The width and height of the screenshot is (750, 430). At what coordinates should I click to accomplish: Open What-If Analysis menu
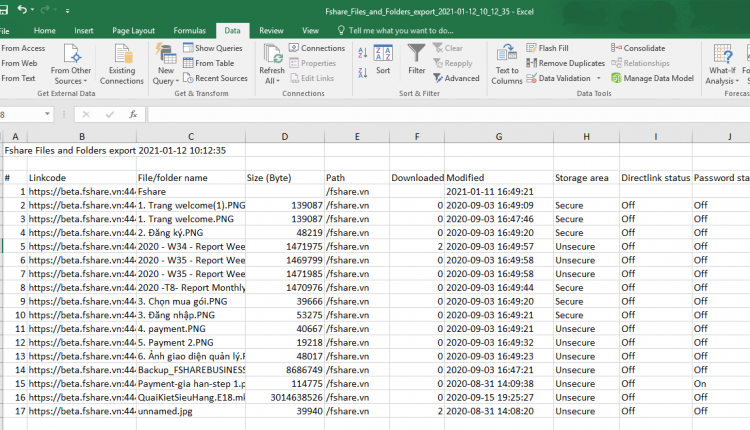point(722,65)
